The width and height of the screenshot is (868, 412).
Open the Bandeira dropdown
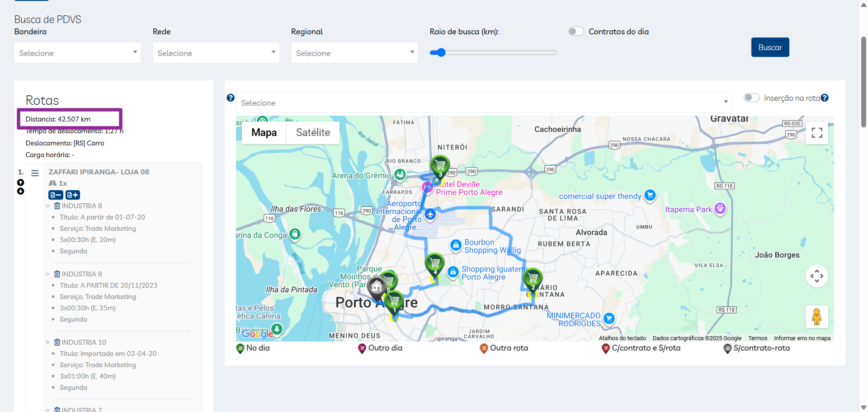click(78, 53)
